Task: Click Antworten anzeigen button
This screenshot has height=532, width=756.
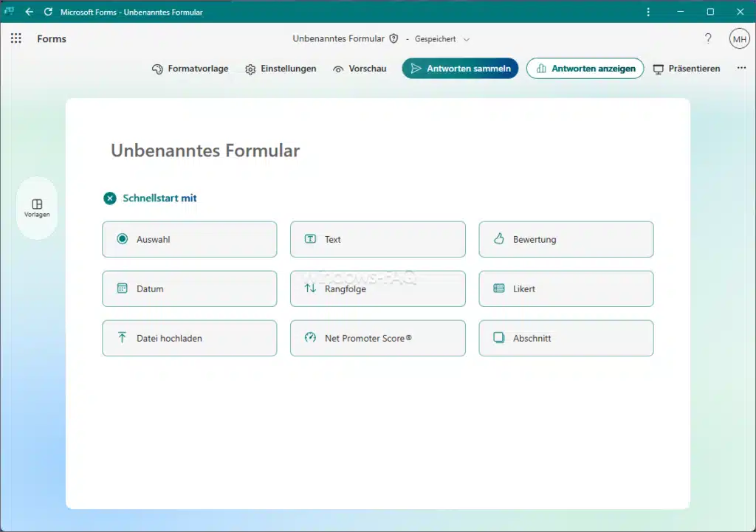Action: point(585,69)
